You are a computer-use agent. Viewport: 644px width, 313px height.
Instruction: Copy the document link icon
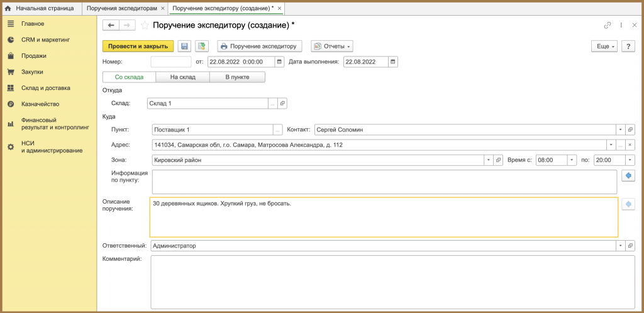[608, 25]
